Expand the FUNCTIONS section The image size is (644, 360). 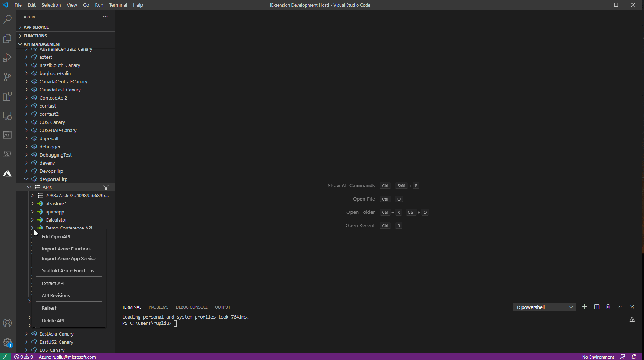tap(66, 36)
